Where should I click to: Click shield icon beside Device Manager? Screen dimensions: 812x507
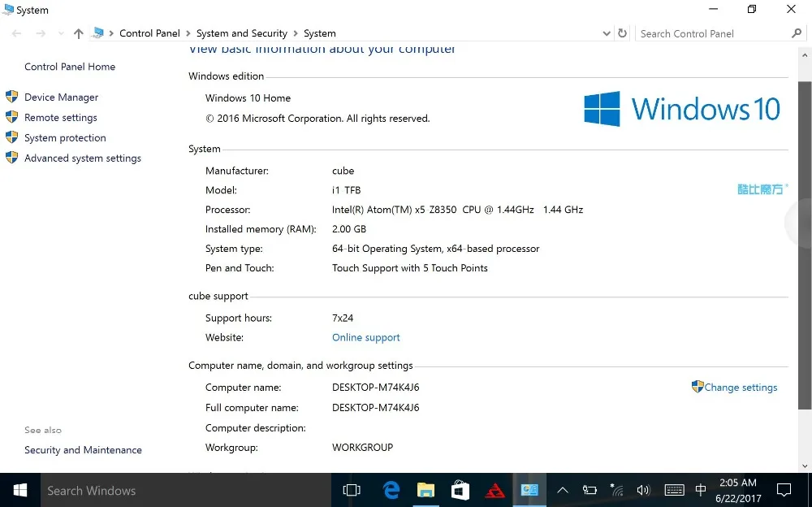pyautogui.click(x=11, y=97)
